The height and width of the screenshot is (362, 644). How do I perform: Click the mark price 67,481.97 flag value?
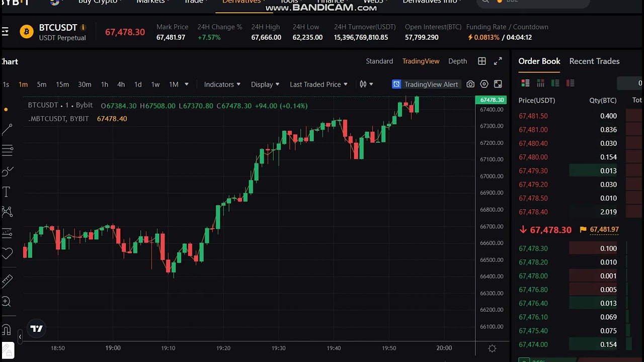click(x=604, y=230)
